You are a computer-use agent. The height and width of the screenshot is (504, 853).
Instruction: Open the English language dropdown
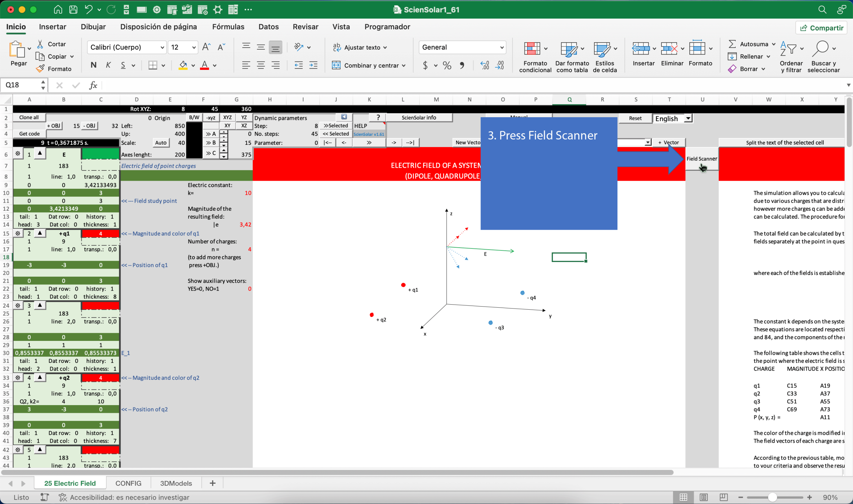(x=687, y=119)
